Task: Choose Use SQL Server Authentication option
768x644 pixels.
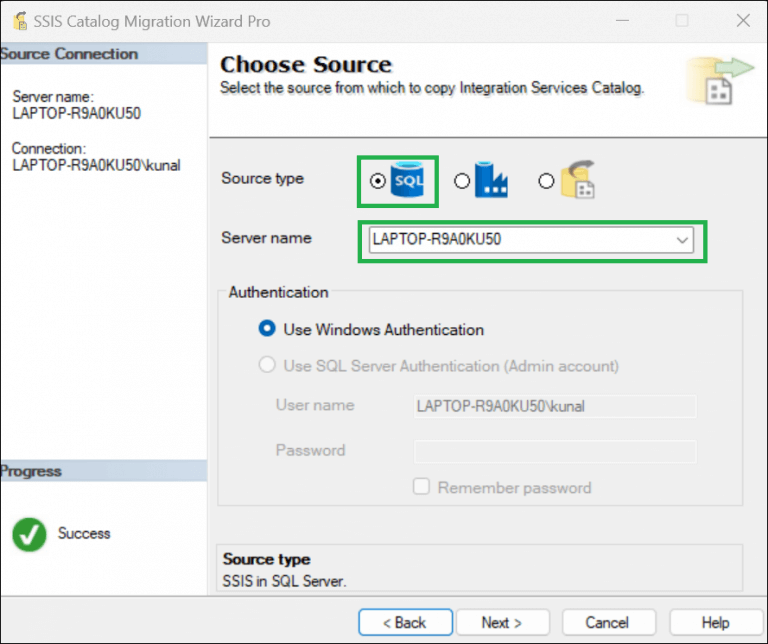Action: 267,366
